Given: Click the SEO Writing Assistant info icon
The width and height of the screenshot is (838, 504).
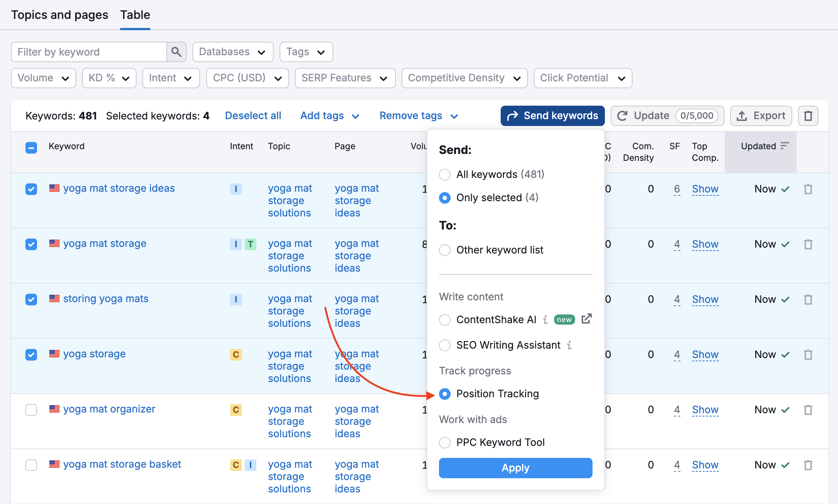Looking at the screenshot, I should click(x=570, y=345).
